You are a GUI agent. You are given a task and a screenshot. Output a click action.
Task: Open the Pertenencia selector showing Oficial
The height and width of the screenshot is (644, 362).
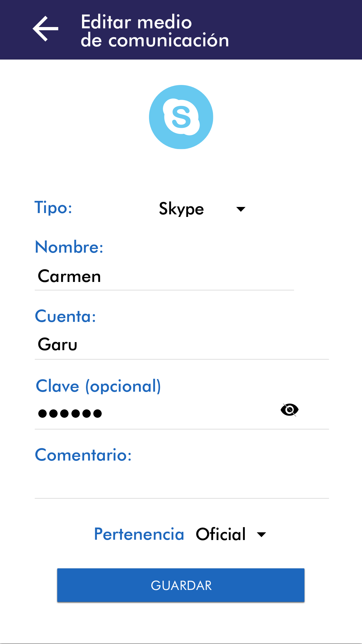221,534
